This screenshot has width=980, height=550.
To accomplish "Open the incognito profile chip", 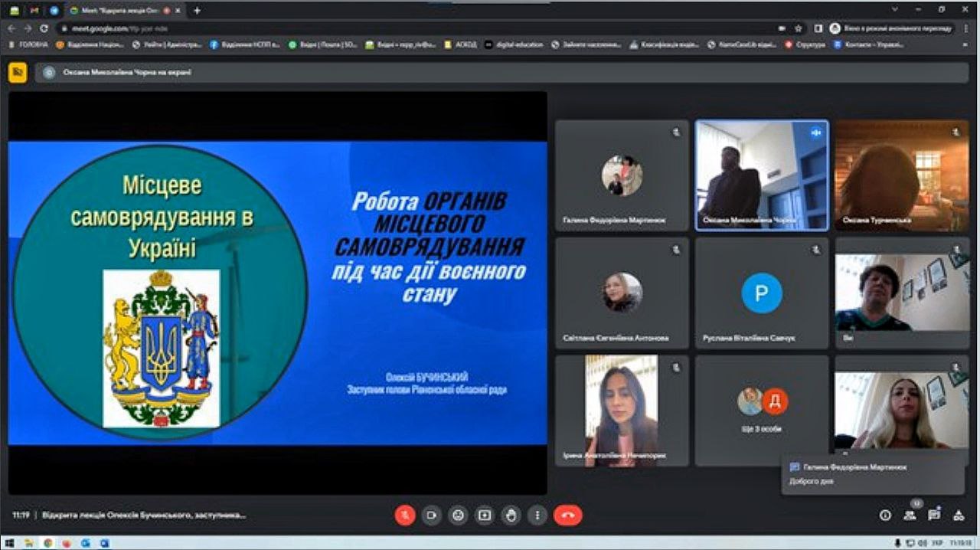I will click(x=891, y=28).
